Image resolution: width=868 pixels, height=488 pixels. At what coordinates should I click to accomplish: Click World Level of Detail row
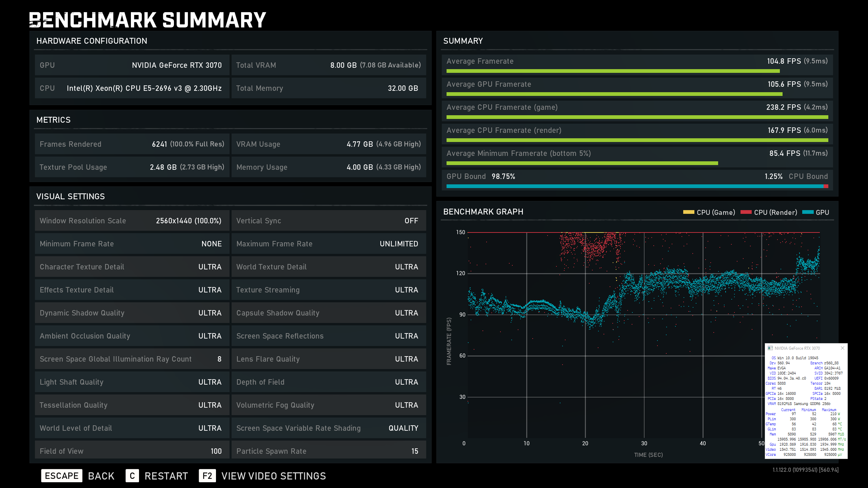132,428
